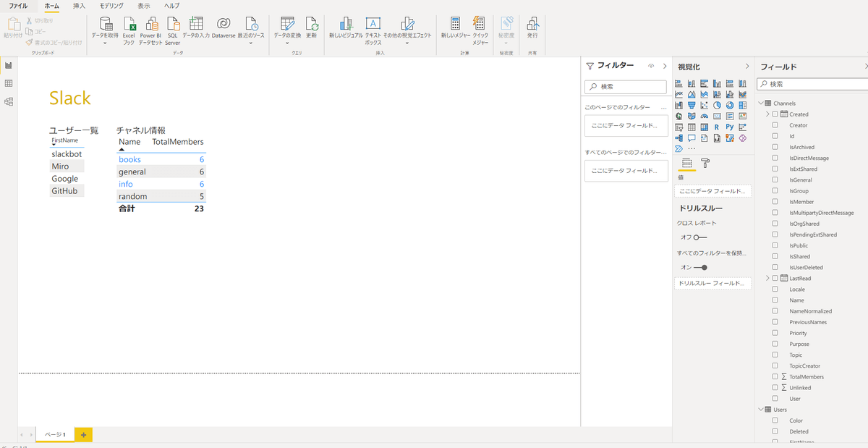Check the Id field checkbox
This screenshot has height=448, width=868.
[x=775, y=136]
